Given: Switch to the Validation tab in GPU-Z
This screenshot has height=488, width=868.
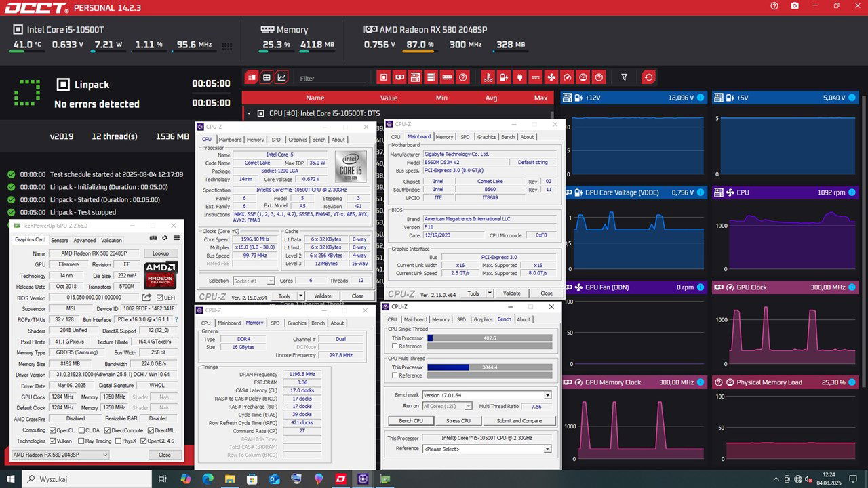Looking at the screenshot, I should tap(111, 240).
